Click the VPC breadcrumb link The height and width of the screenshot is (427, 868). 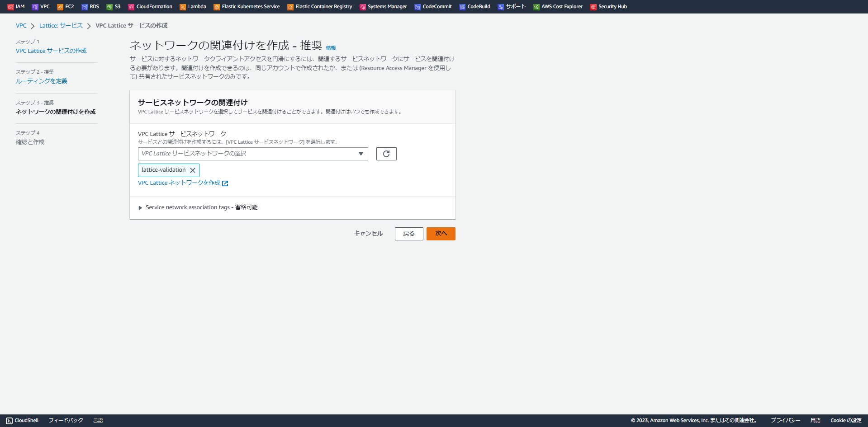pyautogui.click(x=21, y=26)
